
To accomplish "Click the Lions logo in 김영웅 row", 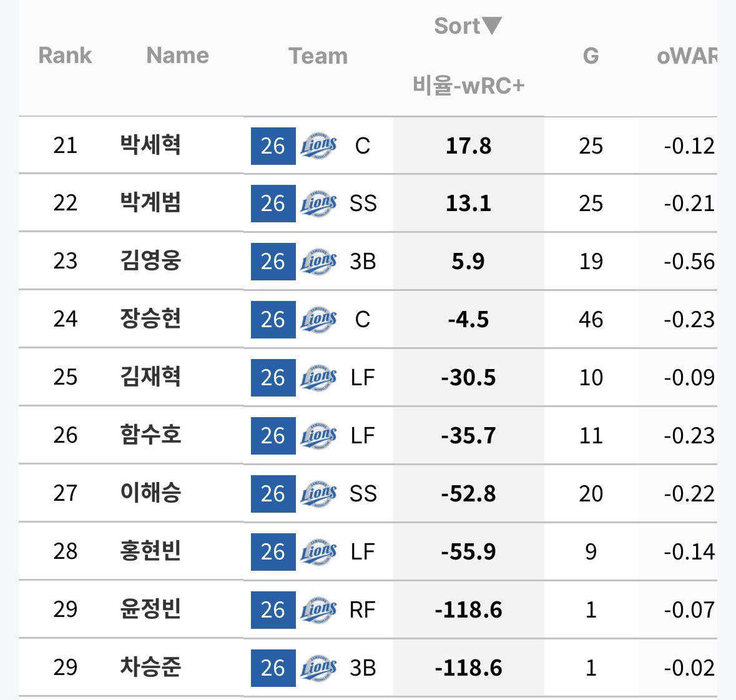I will point(318,262).
